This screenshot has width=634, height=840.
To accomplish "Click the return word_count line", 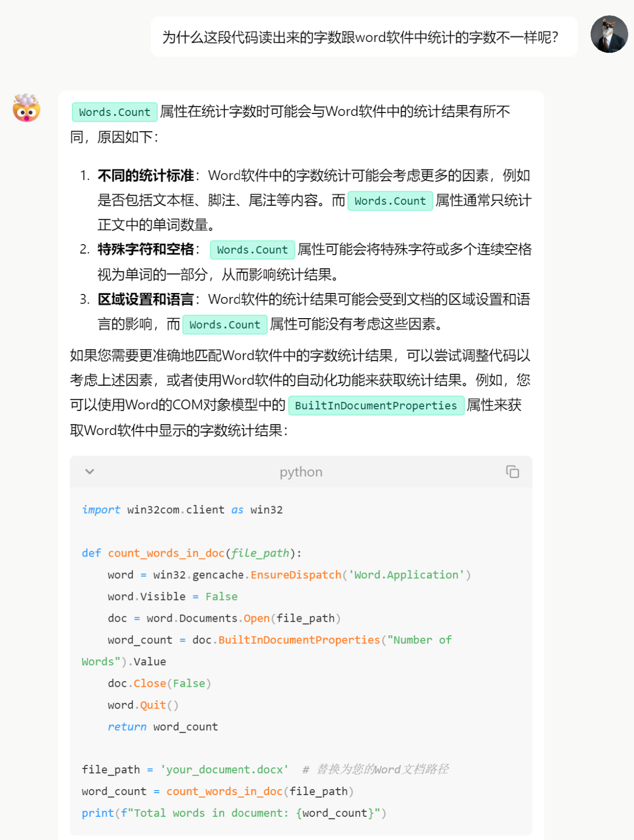I will [x=163, y=727].
